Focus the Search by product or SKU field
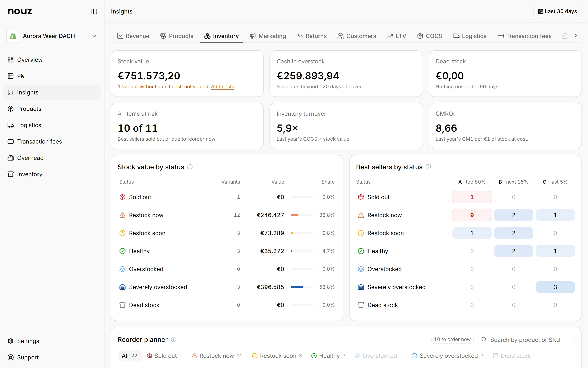 [526, 340]
